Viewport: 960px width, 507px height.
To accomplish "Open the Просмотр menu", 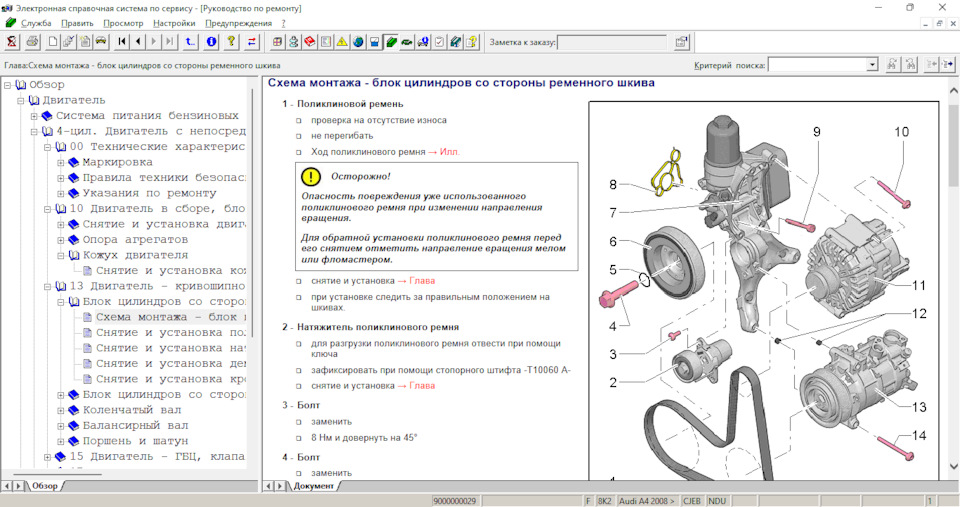I will pyautogui.click(x=123, y=23).
